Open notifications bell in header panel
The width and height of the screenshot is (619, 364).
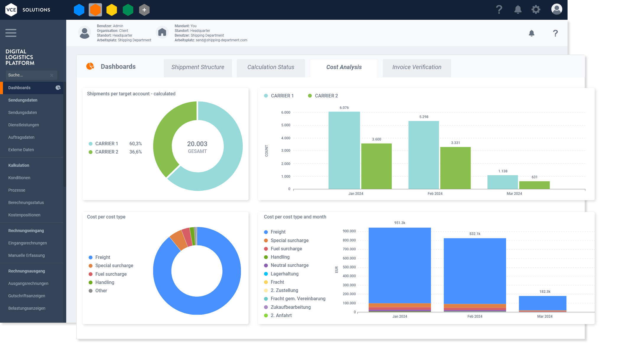point(532,33)
